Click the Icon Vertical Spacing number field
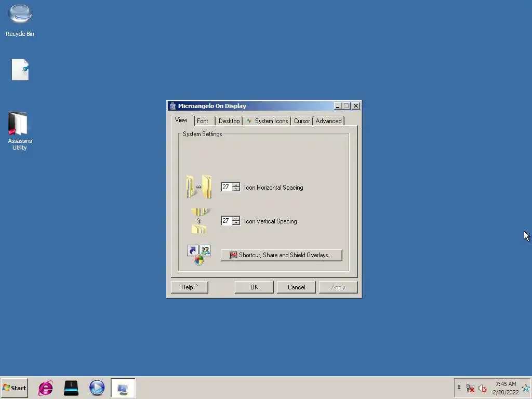532x399 pixels. pyautogui.click(x=227, y=221)
